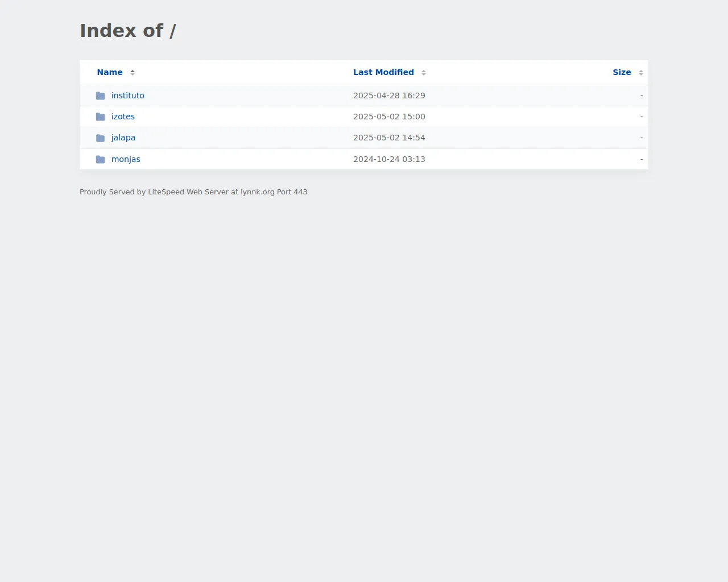This screenshot has width=728, height=582.
Task: Click the 2024-10-24 03:13 modified date
Action: (x=389, y=159)
